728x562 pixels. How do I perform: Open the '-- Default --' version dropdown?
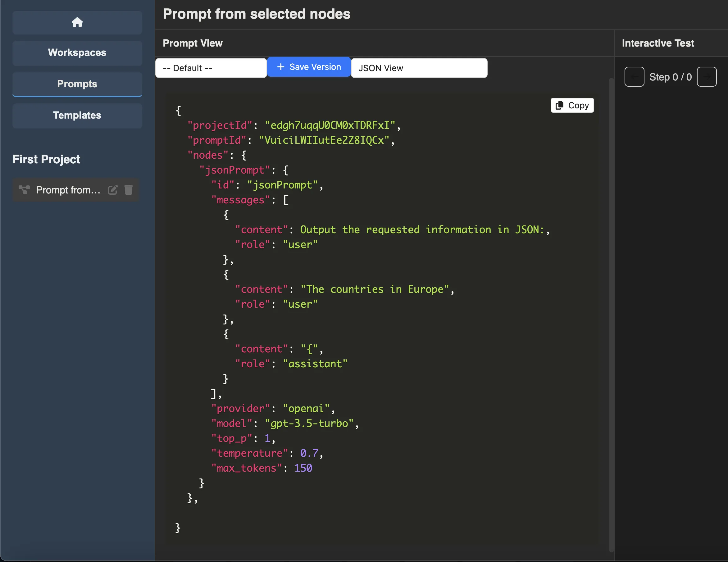tap(211, 68)
